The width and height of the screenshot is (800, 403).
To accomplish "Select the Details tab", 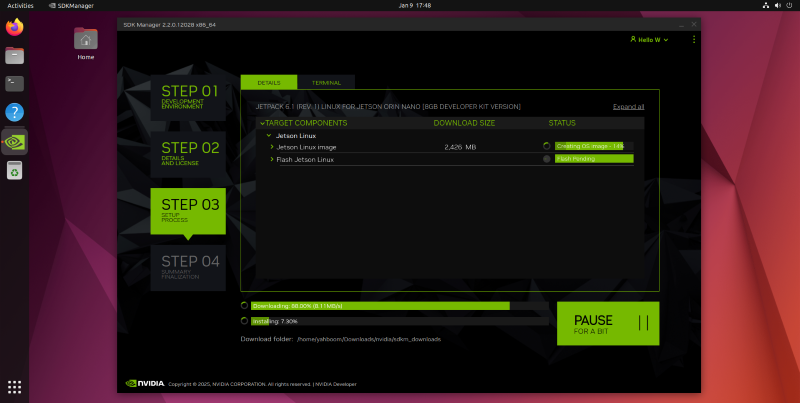I will tap(268, 82).
